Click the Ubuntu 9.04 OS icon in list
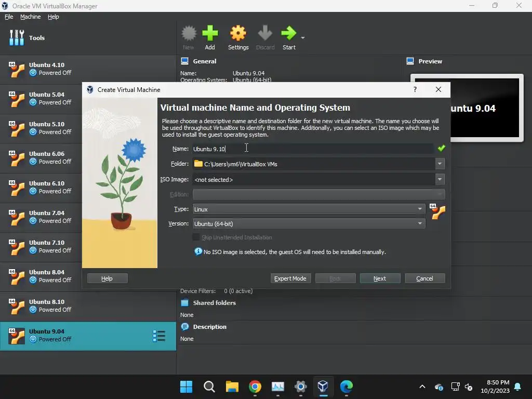 click(17, 336)
